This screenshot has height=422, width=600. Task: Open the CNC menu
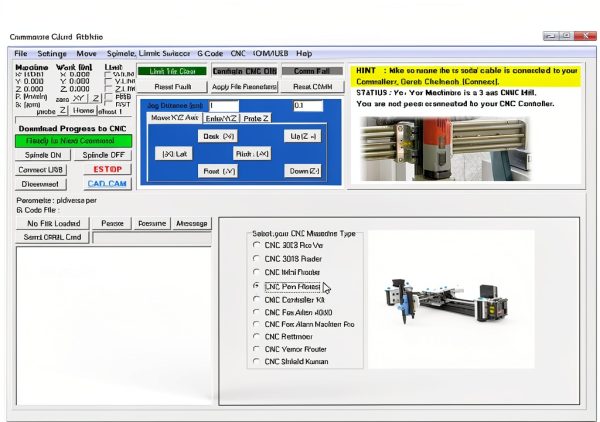pyautogui.click(x=238, y=54)
